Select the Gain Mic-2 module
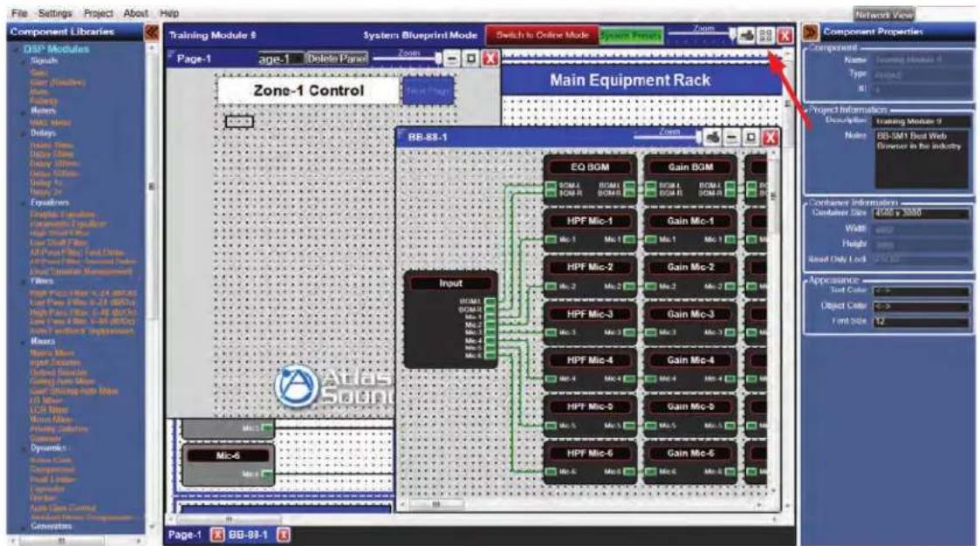This screenshot has height=546, width=980. (690, 276)
